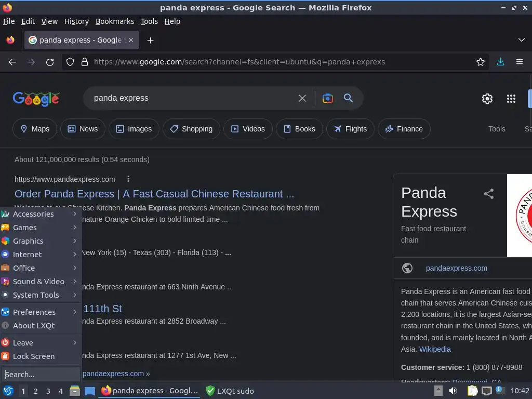Viewport: 532px width, 399px height.
Task: Open Firefox View pinned tab
Action: [x=10, y=40]
